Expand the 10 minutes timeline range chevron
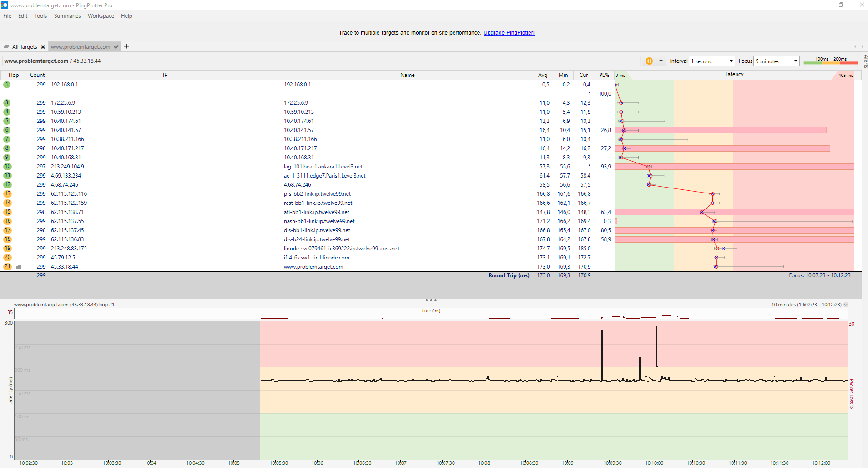Screen dimensions: 868x468 [x=846, y=305]
